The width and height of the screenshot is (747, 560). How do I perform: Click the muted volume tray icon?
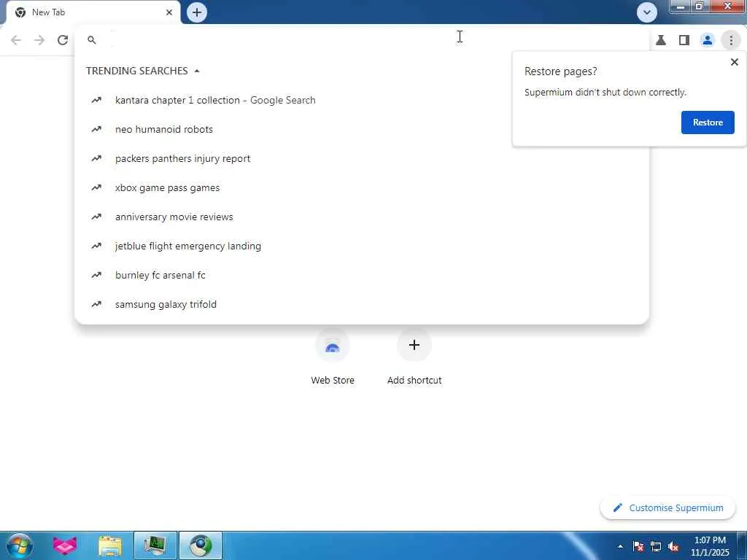point(673,546)
